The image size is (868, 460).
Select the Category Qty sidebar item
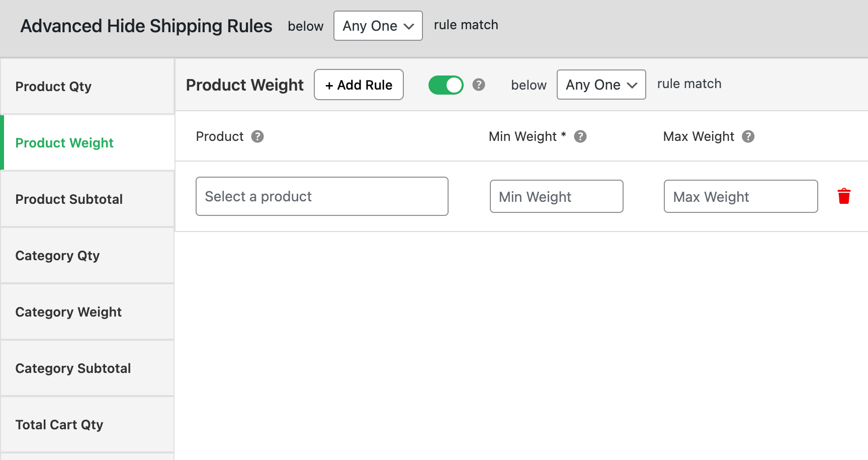click(x=57, y=255)
